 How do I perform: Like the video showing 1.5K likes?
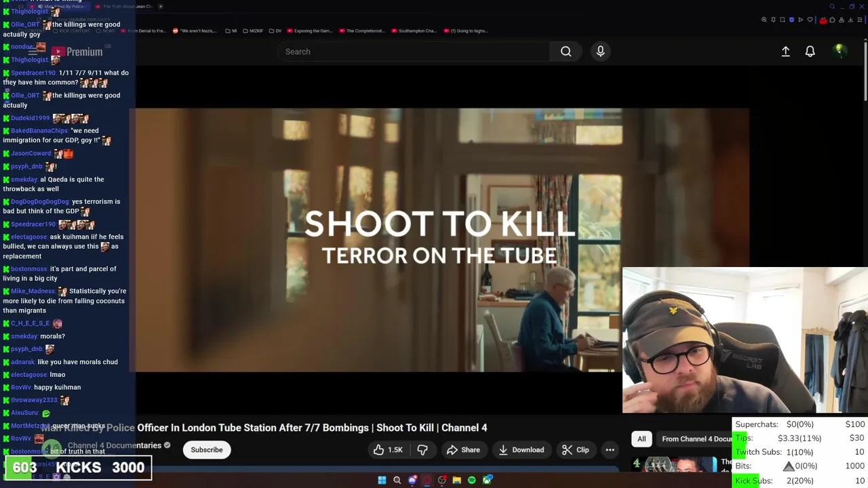[x=388, y=450]
